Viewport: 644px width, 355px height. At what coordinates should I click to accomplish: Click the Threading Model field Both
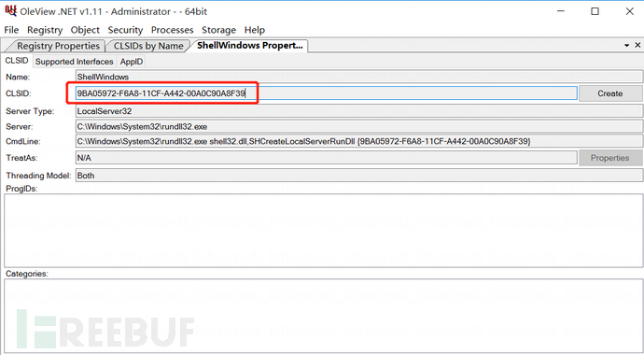(359, 176)
